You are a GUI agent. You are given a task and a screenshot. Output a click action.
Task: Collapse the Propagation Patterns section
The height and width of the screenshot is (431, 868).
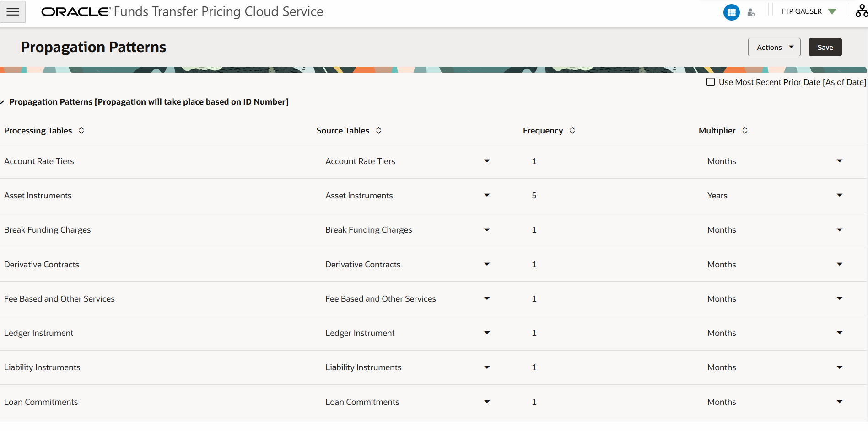2,102
